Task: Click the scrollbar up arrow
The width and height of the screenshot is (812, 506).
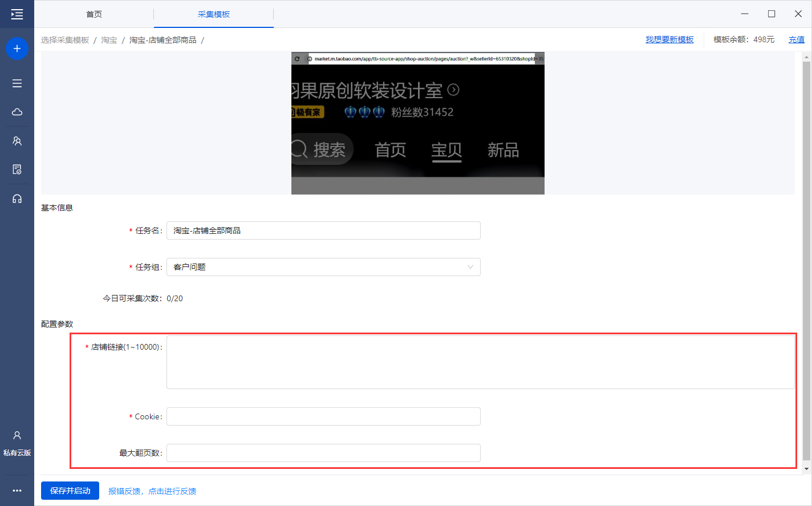Action: tap(806, 57)
